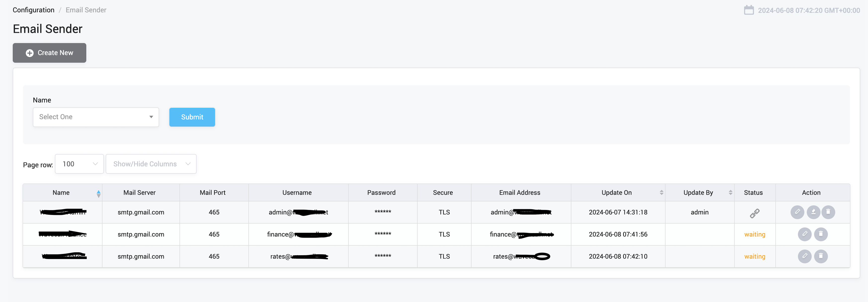This screenshot has width=868, height=302.
Task: Delete the finance email sender row
Action: point(821,234)
